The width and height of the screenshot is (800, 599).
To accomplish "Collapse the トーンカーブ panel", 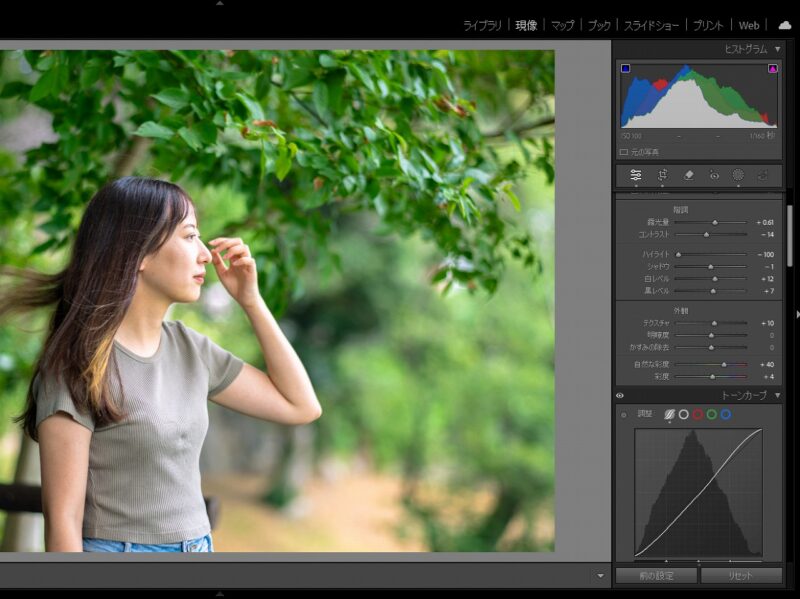I will coord(777,396).
